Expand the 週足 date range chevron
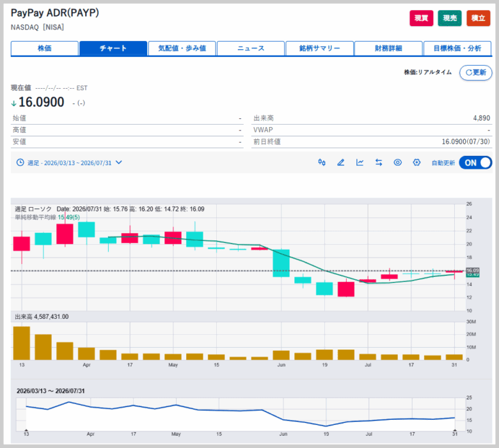The image size is (499, 448). click(x=119, y=162)
